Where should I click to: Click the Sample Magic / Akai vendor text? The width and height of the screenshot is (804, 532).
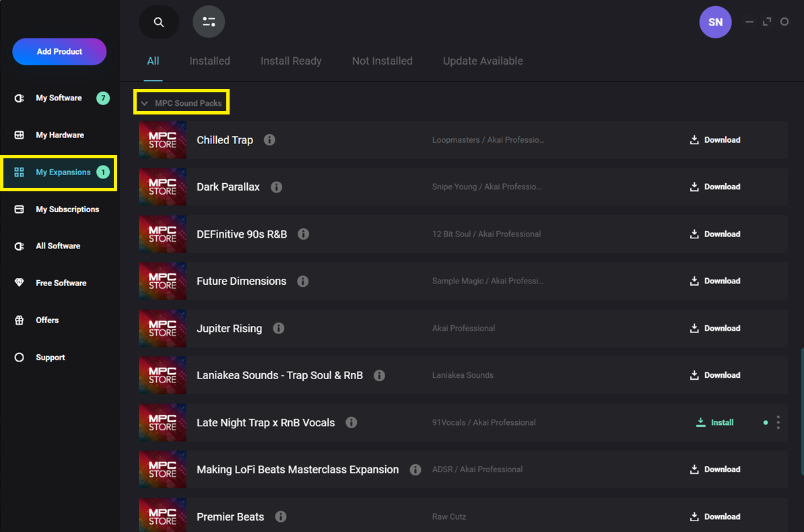coord(488,281)
